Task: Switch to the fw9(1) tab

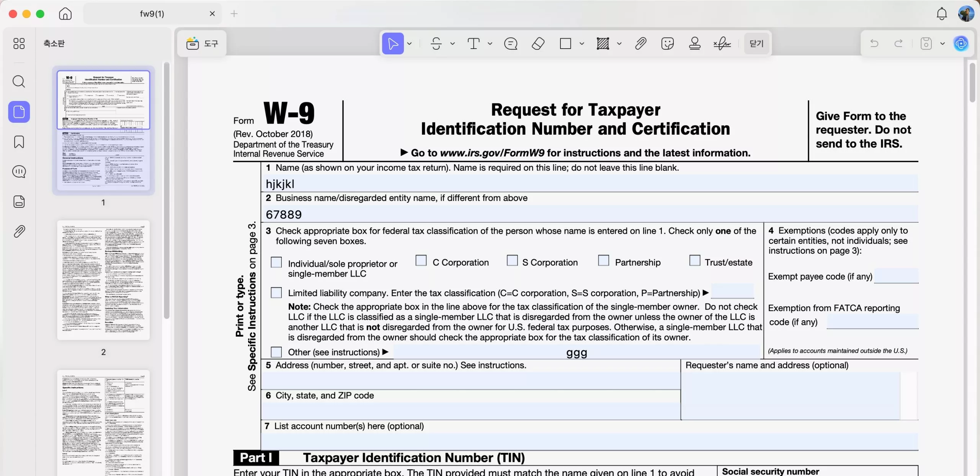Action: pyautogui.click(x=152, y=14)
